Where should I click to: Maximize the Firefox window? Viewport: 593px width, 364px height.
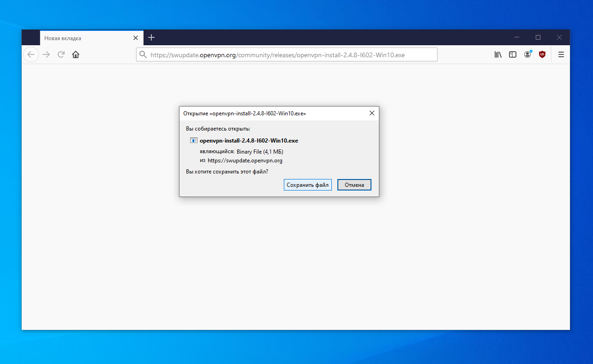pos(538,37)
